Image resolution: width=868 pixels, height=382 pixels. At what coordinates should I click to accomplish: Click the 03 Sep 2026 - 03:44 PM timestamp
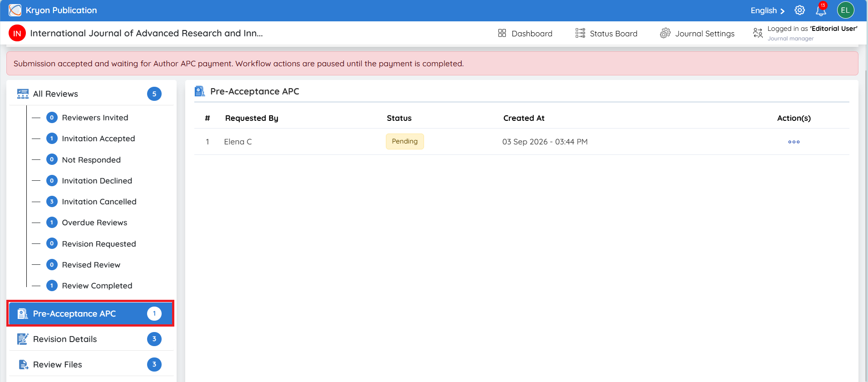(545, 142)
